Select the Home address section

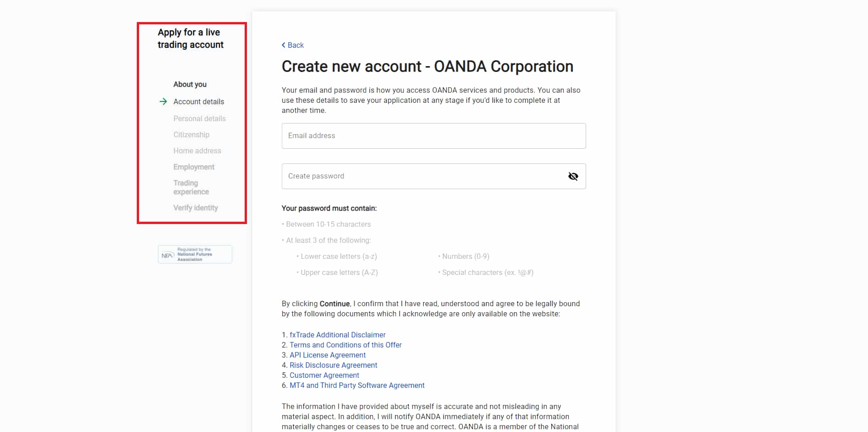(x=197, y=151)
